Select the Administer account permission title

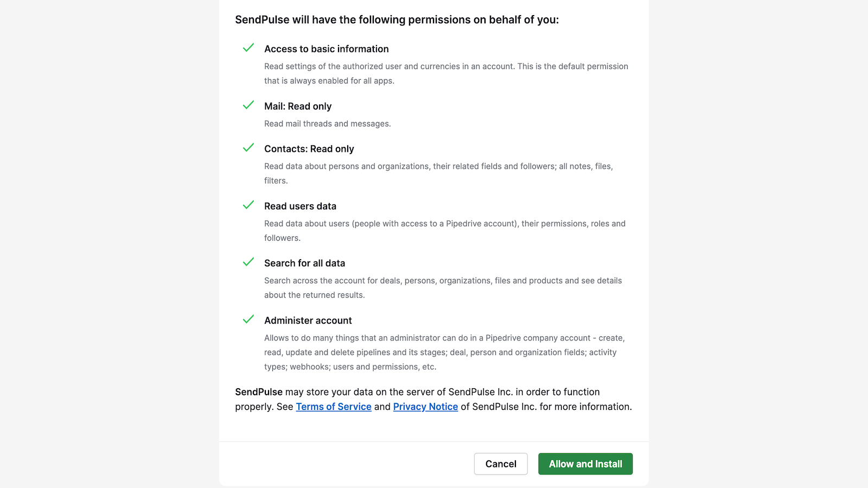click(x=308, y=320)
